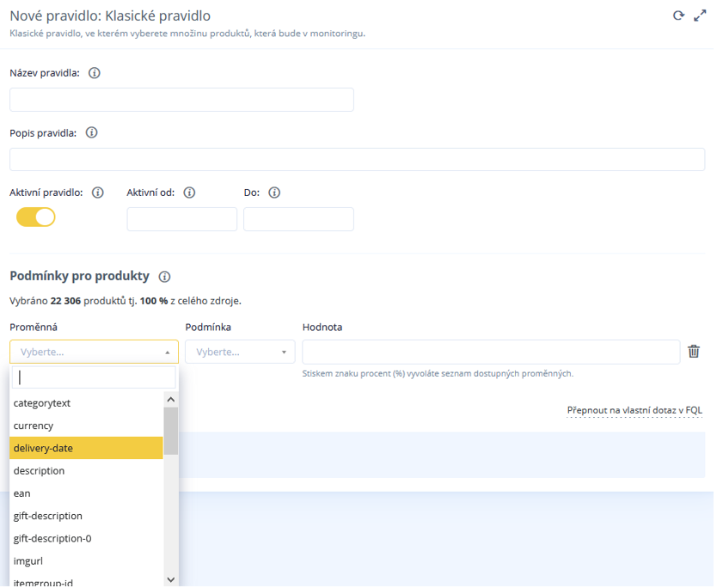Screen dimensions: 723x588
Task: Open the Podmínka dropdown
Action: (240, 352)
